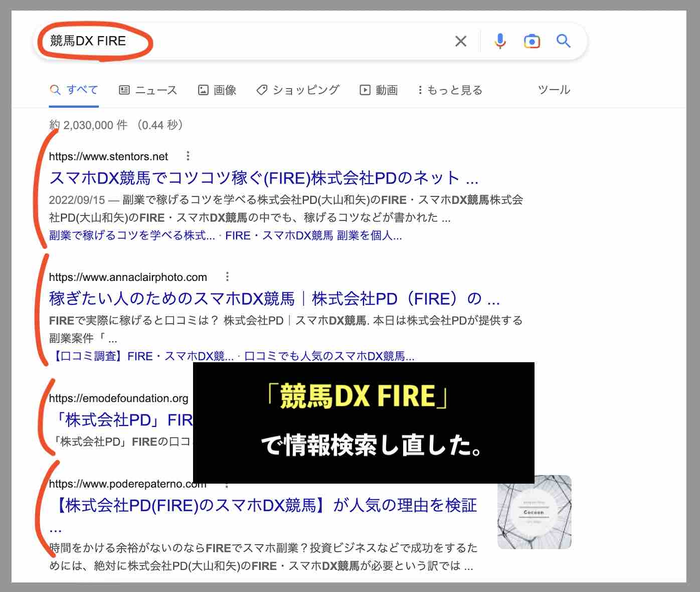Open the 動画 tab
700x592 pixels.
click(379, 90)
